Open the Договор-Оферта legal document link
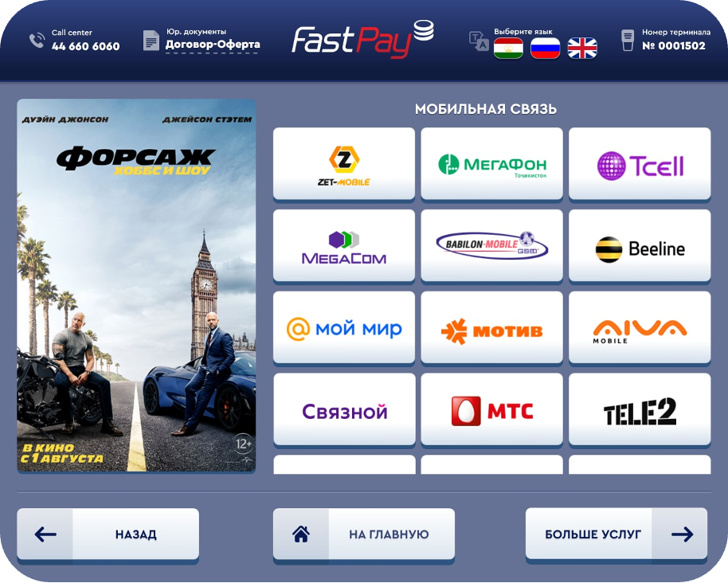 click(x=213, y=45)
